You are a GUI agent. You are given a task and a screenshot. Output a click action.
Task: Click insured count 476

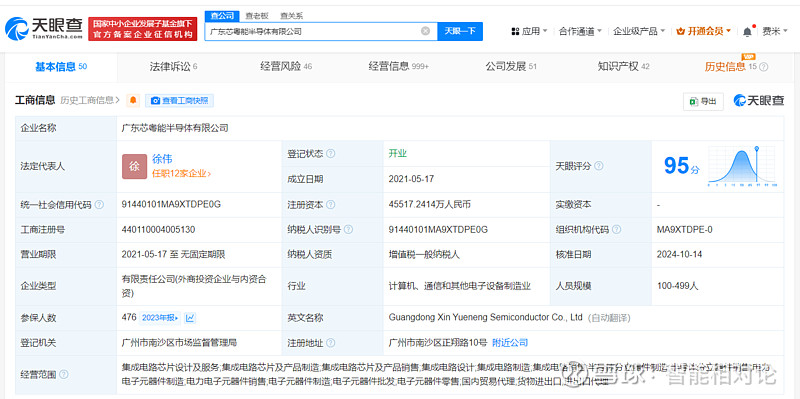tap(129, 317)
